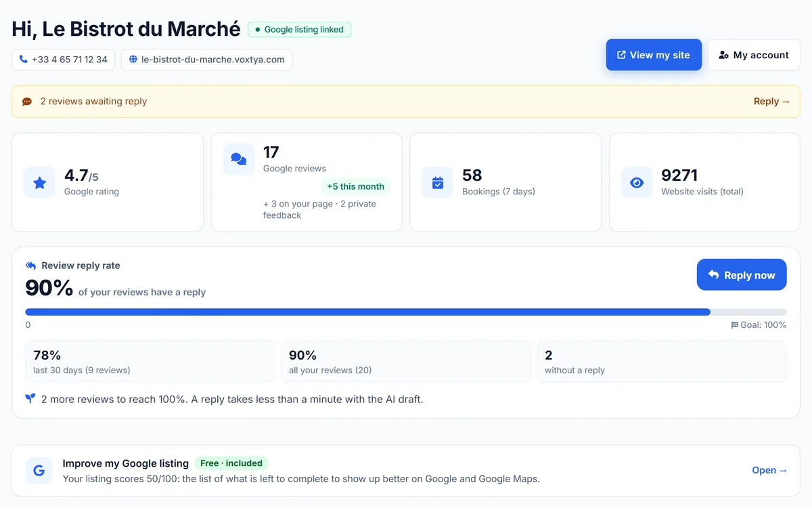This screenshot has height=508, width=812.
Task: Click the 78% last 30 days stat
Action: click(150, 362)
